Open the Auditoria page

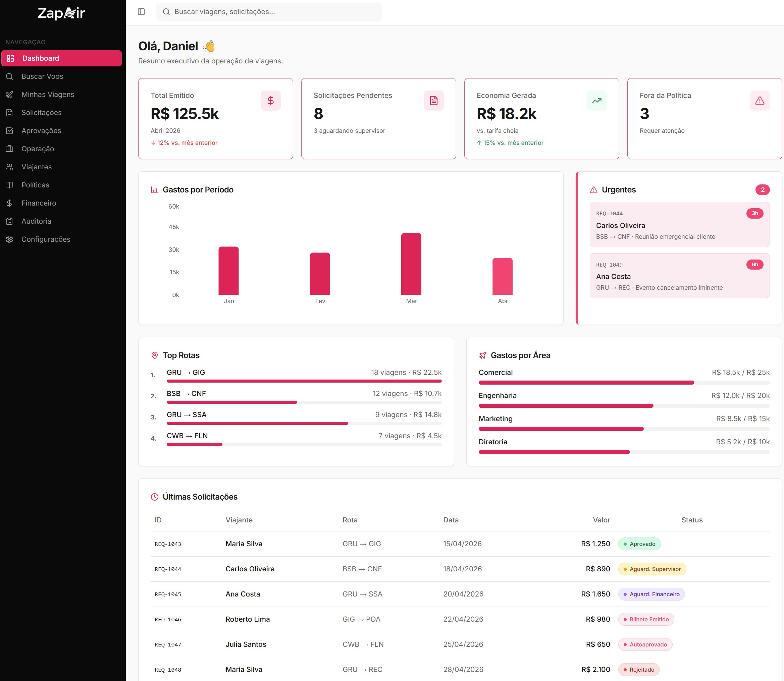[x=62, y=221]
